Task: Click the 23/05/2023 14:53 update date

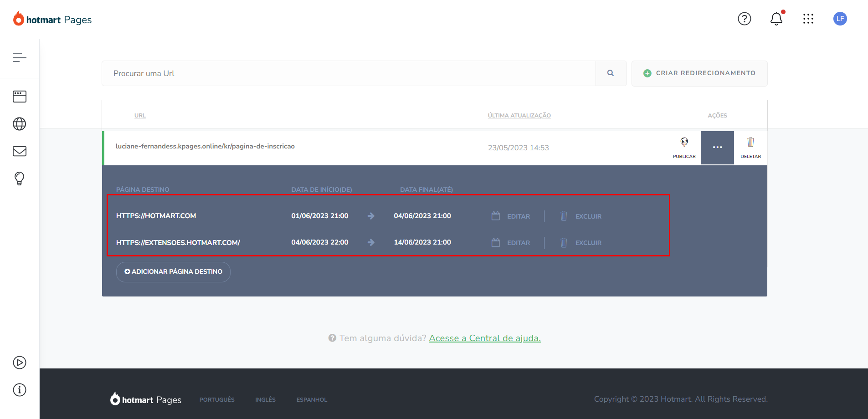Action: pyautogui.click(x=519, y=148)
